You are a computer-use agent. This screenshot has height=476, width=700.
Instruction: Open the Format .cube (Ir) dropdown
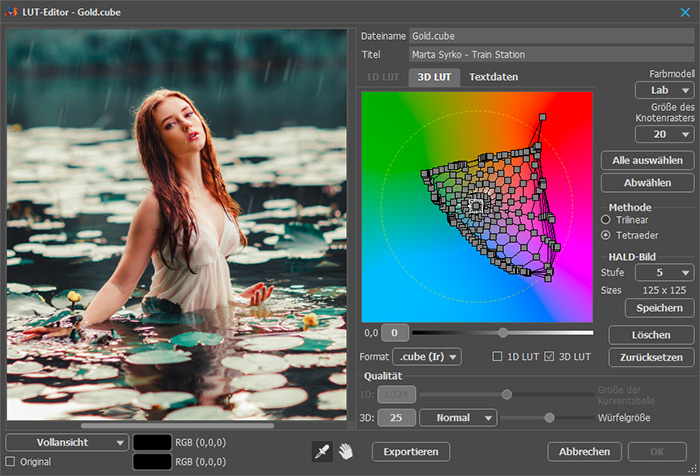(427, 357)
